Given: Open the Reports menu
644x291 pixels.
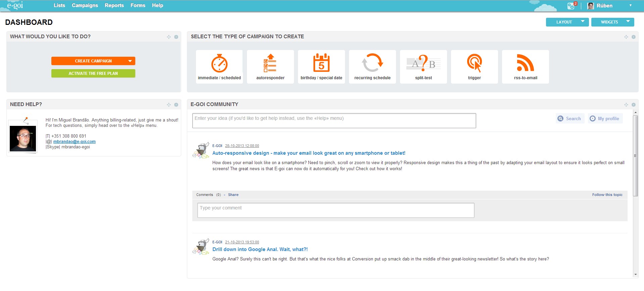Looking at the screenshot, I should click(114, 5).
